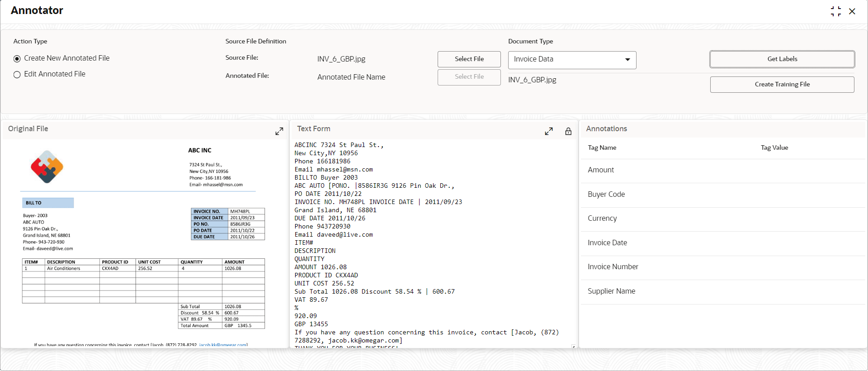Collapse the Annotator dialog from fullscreen
This screenshot has height=371, width=868.
pyautogui.click(x=835, y=11)
